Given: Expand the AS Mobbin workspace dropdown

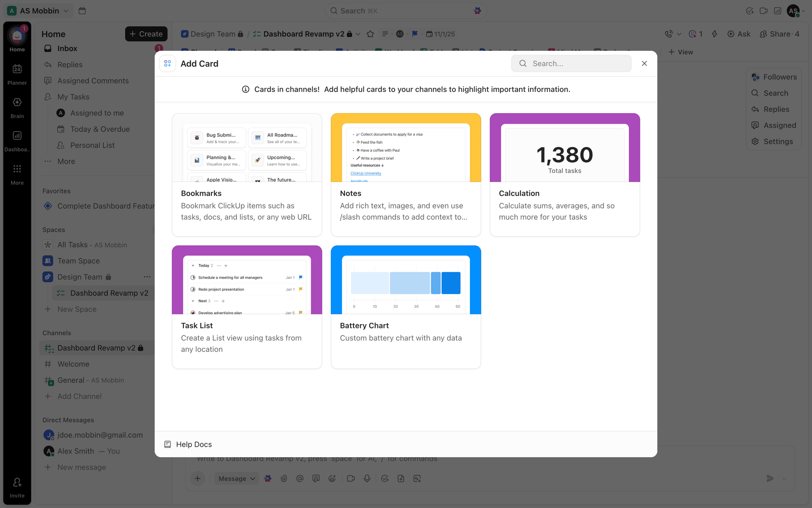Looking at the screenshot, I should click(38, 11).
